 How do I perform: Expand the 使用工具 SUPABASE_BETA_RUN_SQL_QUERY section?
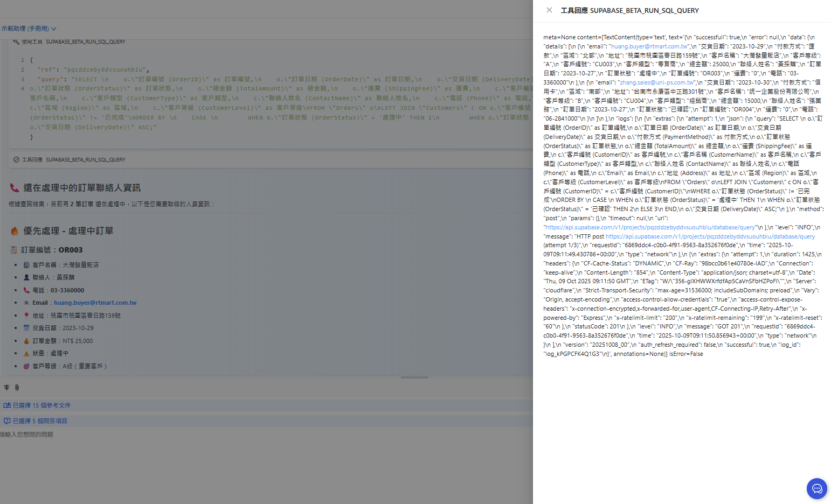pyautogui.click(x=74, y=41)
